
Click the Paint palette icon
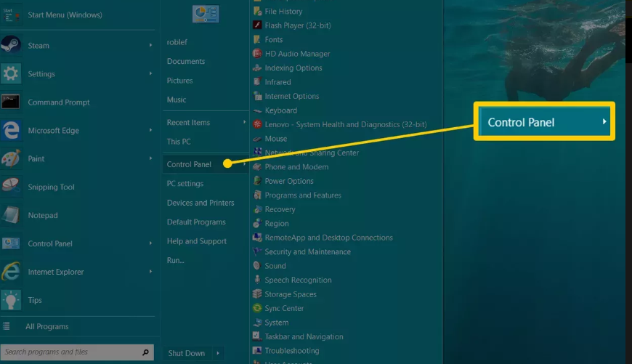(11, 158)
